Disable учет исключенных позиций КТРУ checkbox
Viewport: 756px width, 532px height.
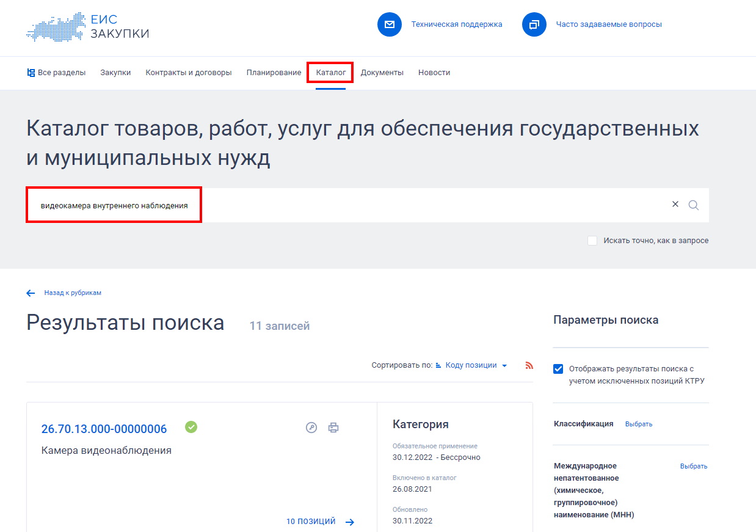pos(558,368)
